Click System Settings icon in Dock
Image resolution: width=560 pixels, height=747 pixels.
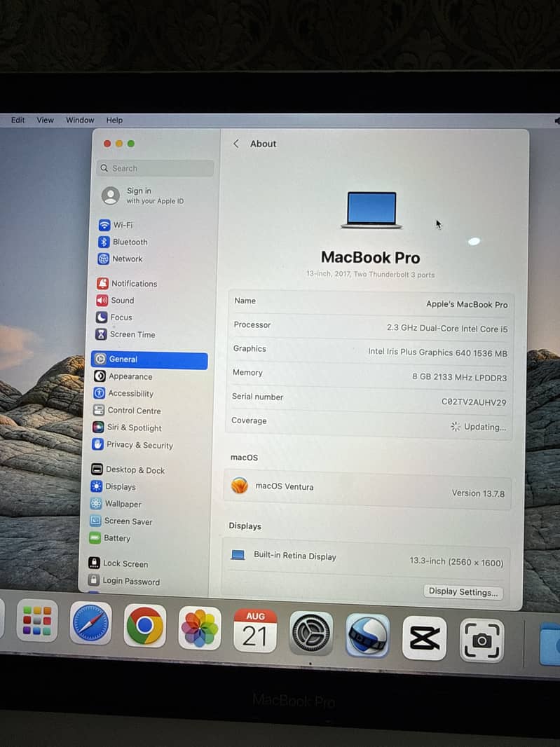pyautogui.click(x=310, y=633)
